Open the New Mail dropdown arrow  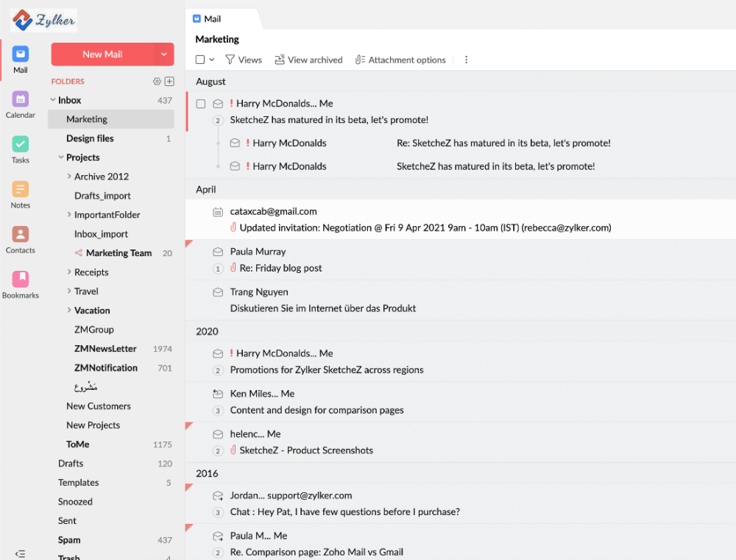click(x=163, y=54)
